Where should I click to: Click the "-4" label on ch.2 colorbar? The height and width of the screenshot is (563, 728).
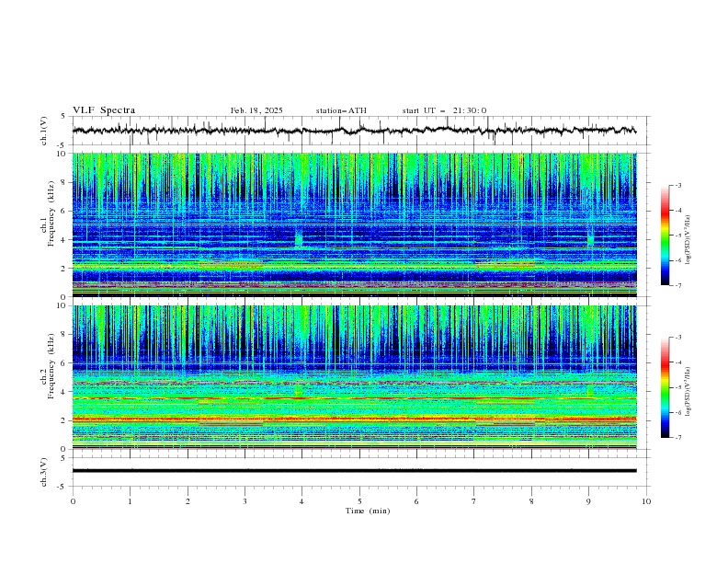(677, 362)
